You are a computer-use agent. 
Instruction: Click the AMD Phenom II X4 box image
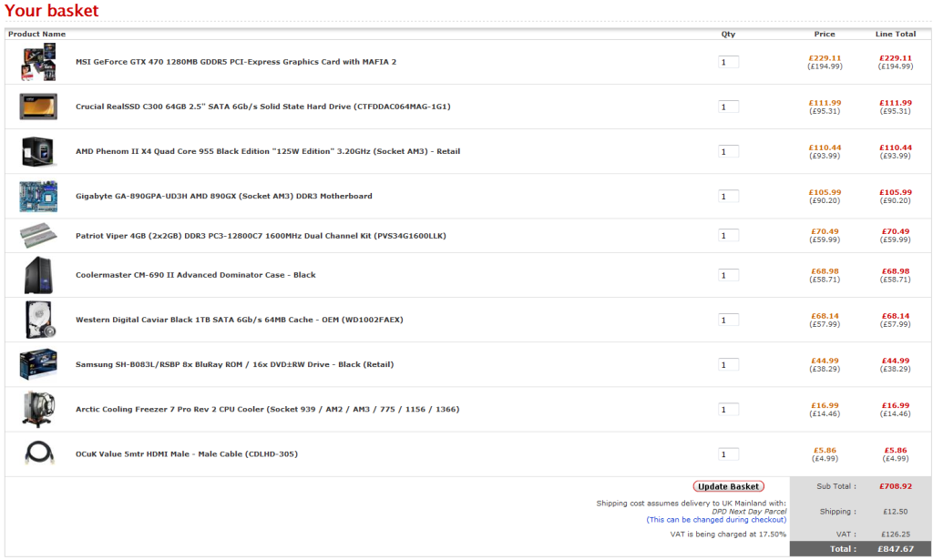coord(38,151)
